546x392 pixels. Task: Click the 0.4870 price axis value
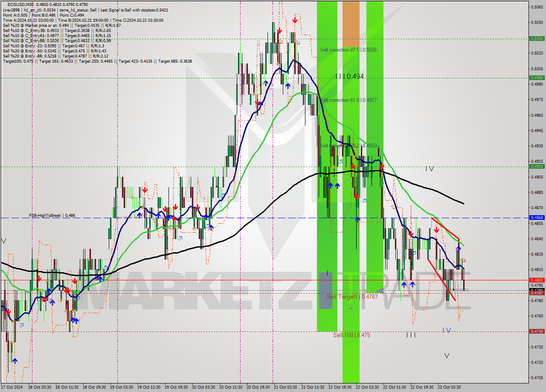tap(537, 208)
